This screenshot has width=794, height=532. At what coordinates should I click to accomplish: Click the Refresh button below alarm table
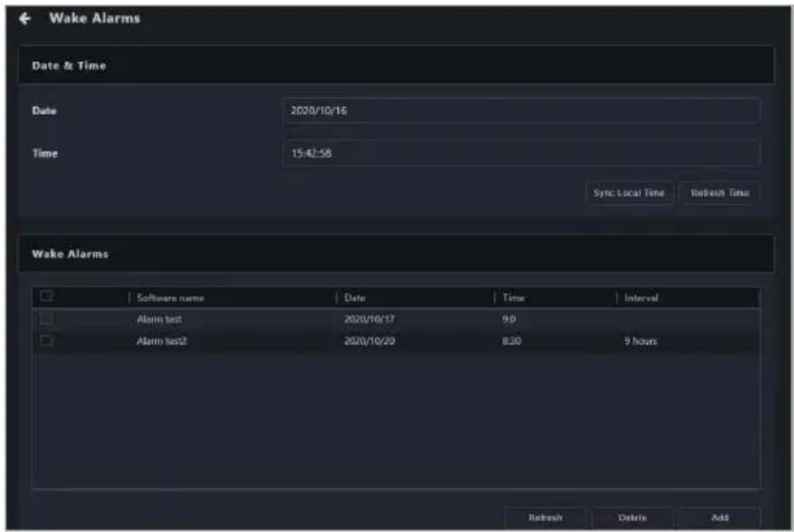(x=545, y=517)
